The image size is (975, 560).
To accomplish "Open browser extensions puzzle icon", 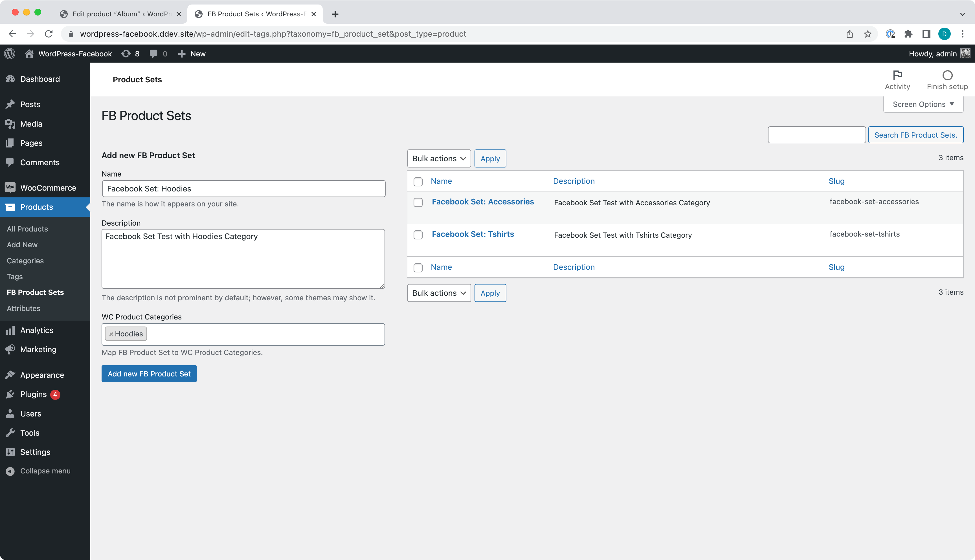I will (908, 34).
